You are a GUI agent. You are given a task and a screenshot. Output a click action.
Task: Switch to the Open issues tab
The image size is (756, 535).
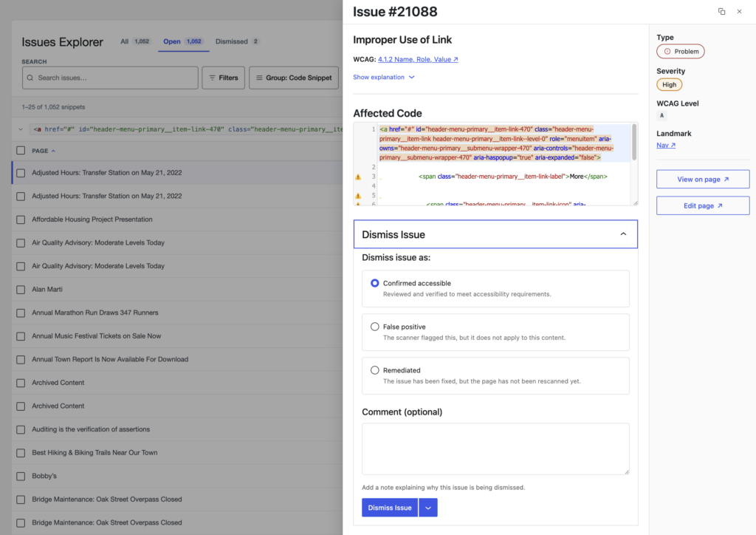point(183,41)
